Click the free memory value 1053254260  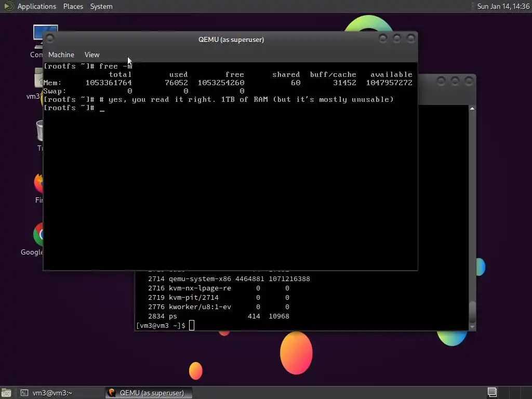tap(221, 83)
